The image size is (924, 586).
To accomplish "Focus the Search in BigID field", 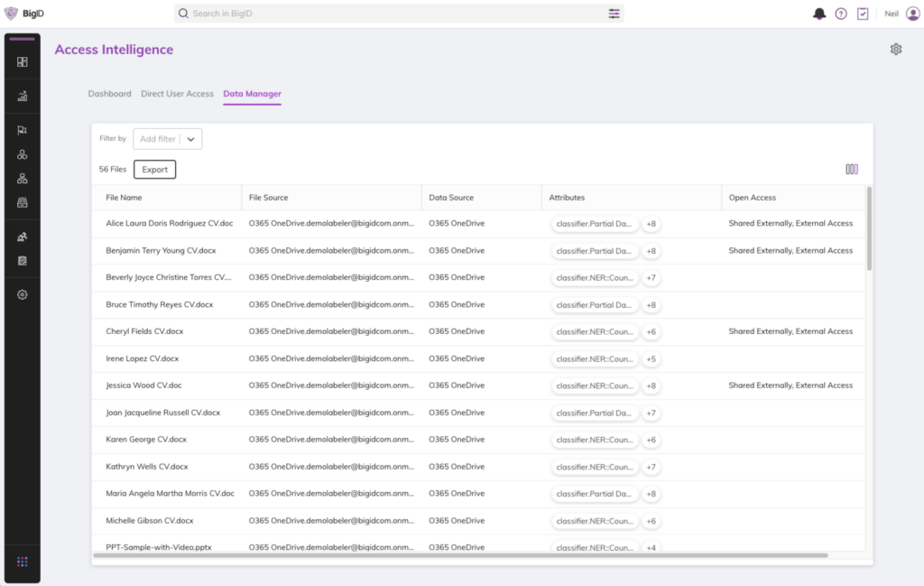I will tap(399, 14).
